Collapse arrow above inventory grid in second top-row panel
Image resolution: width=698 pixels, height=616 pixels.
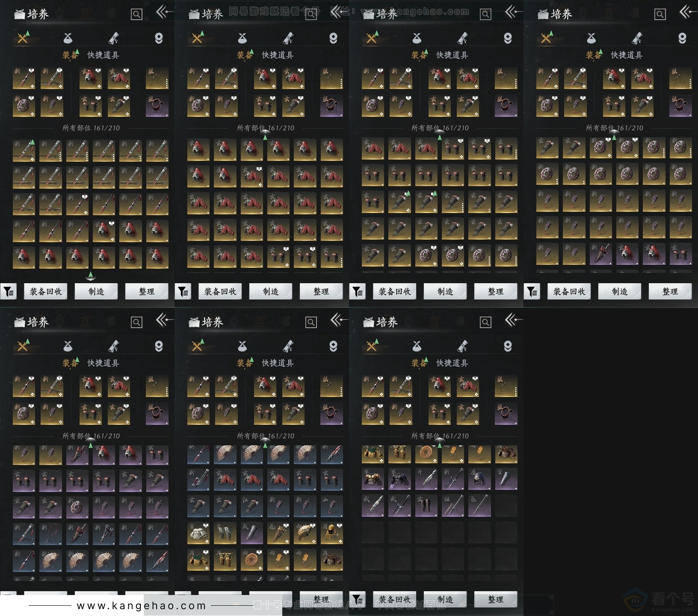pos(265,135)
